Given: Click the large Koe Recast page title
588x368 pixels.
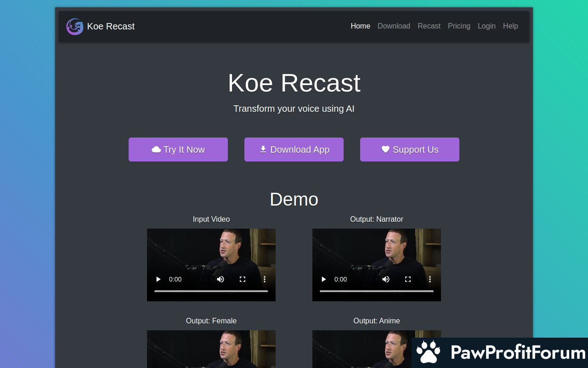Looking at the screenshot, I should click(294, 83).
